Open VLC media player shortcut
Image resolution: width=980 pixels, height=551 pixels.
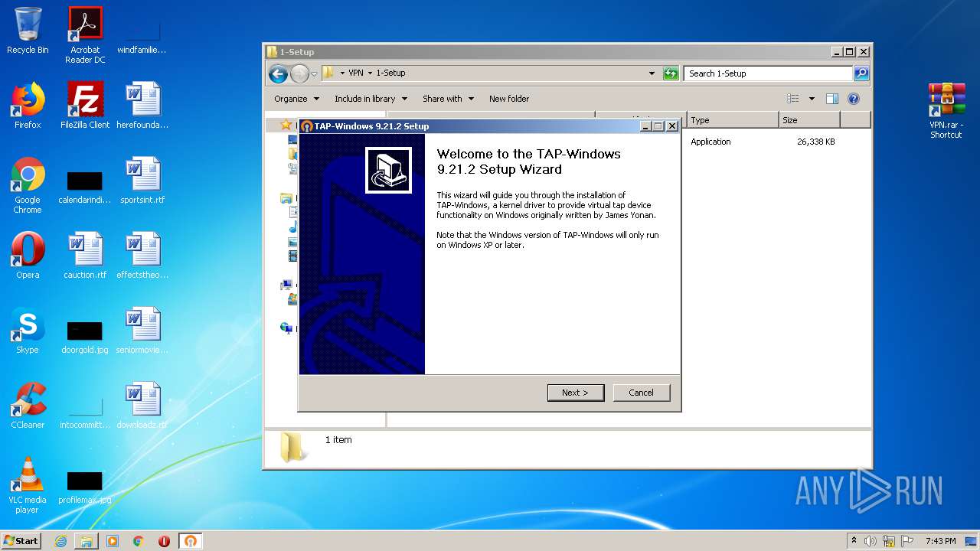pyautogui.click(x=28, y=485)
